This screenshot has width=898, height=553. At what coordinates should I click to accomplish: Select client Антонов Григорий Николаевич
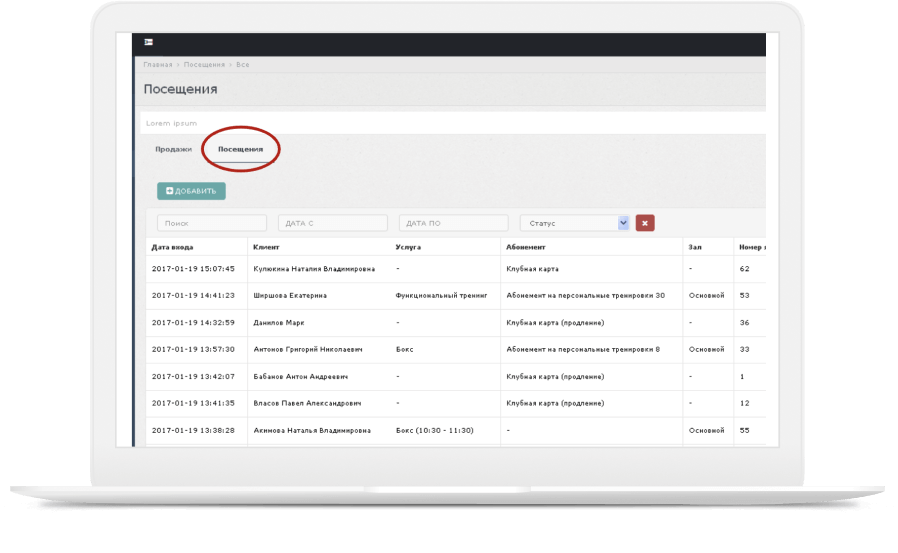(x=308, y=349)
